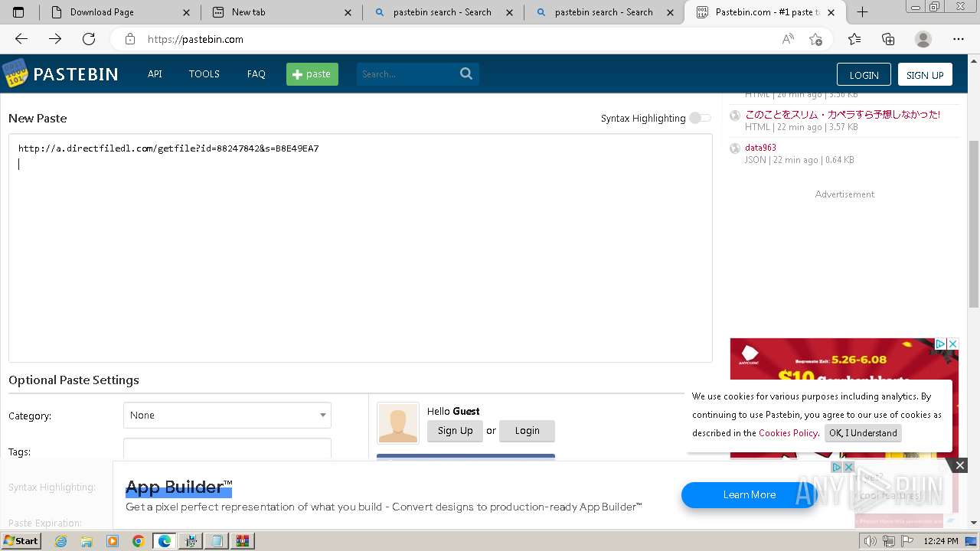Open the Windows Start menu
Image resolution: width=980 pixels, height=551 pixels.
[x=21, y=541]
